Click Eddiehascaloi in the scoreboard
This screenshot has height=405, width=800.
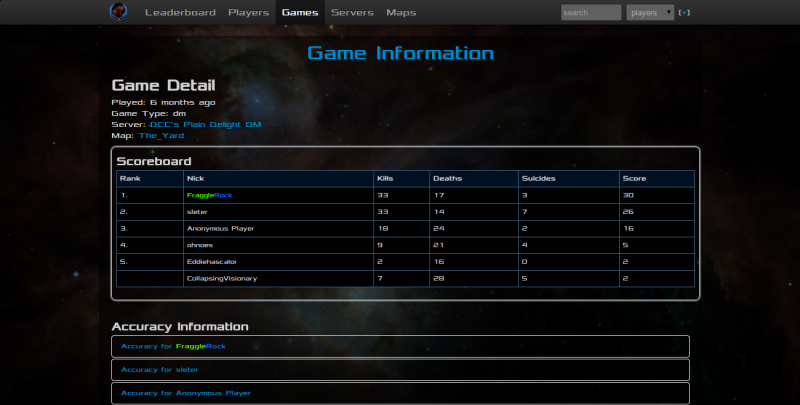(x=211, y=261)
